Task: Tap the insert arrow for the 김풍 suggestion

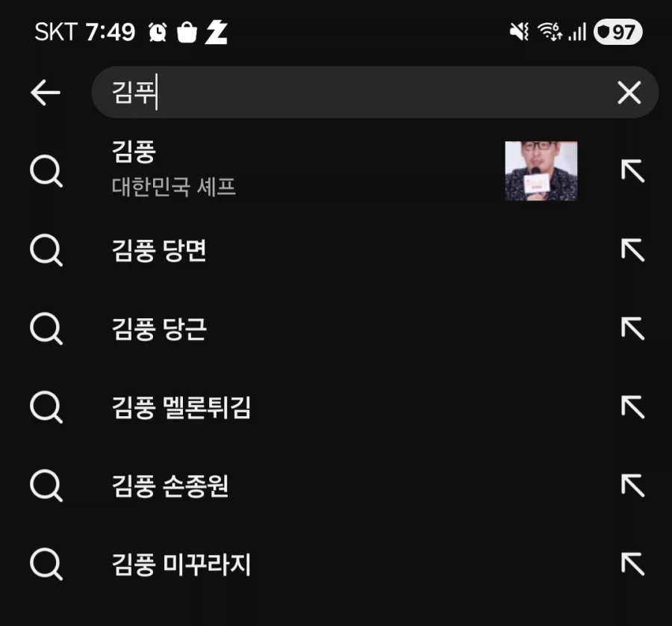Action: [632, 172]
